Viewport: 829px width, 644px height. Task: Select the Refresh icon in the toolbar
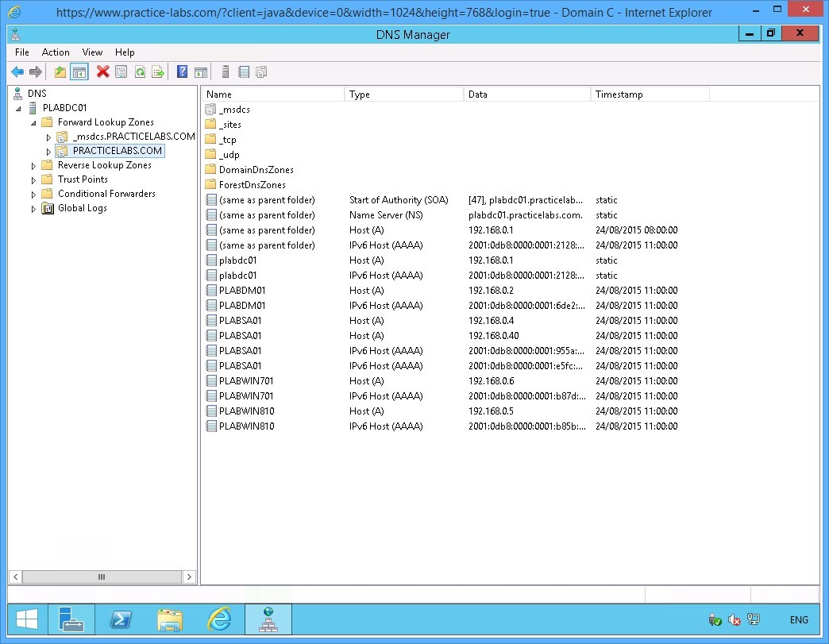[141, 71]
